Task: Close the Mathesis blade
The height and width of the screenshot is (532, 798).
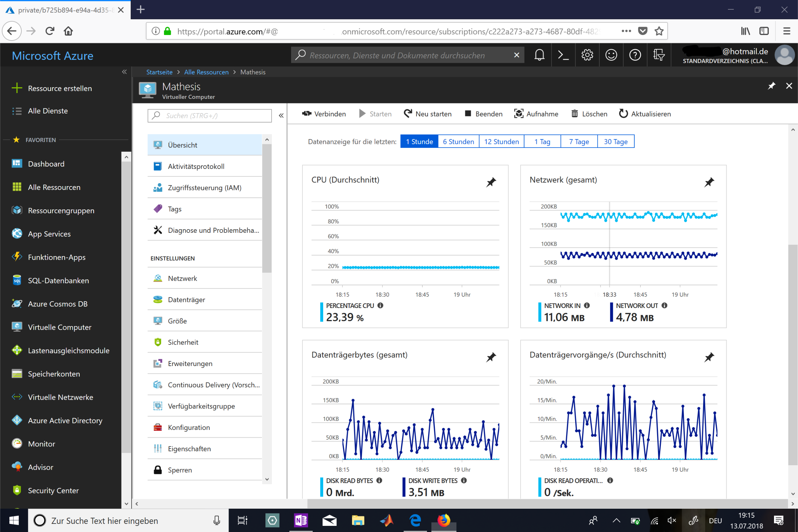Action: [789, 86]
